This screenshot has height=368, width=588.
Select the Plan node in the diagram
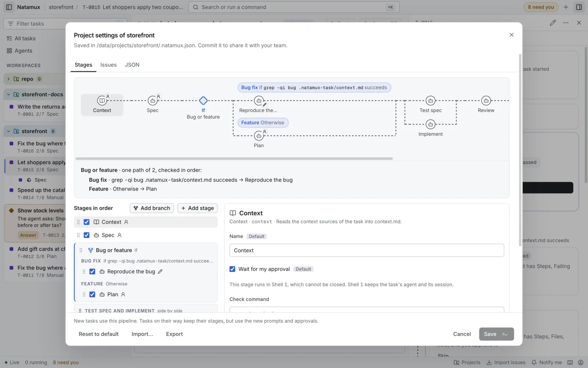[259, 140]
